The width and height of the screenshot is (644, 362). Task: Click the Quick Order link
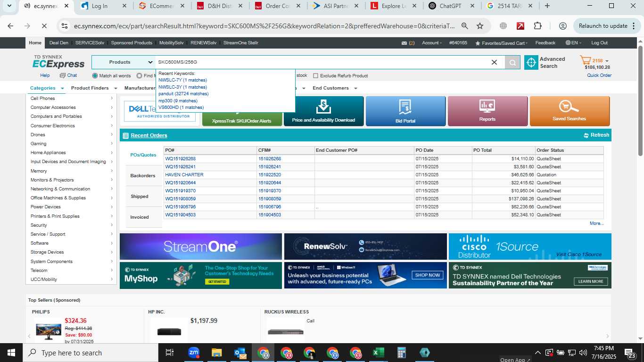599,75
